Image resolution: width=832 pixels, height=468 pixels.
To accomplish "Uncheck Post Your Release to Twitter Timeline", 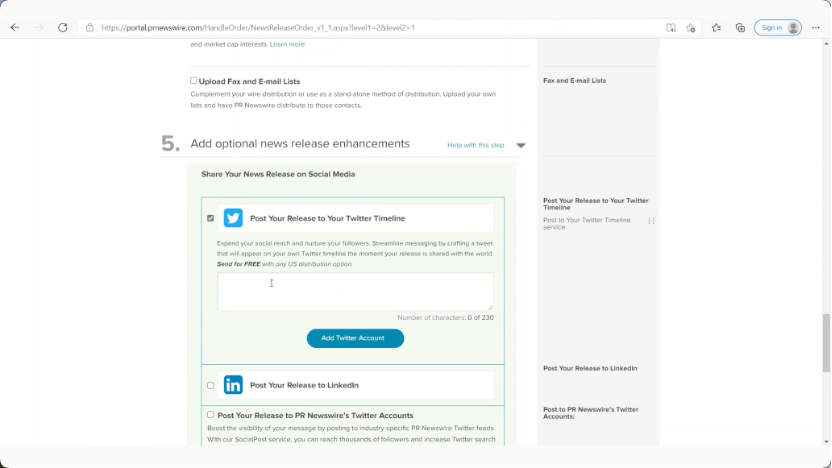I will click(210, 218).
